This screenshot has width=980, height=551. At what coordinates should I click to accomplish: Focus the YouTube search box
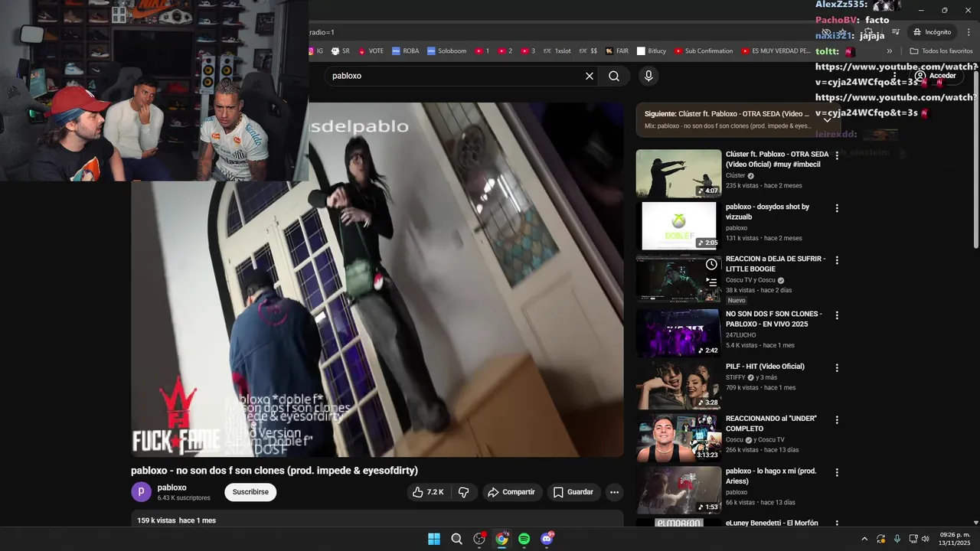click(456, 76)
